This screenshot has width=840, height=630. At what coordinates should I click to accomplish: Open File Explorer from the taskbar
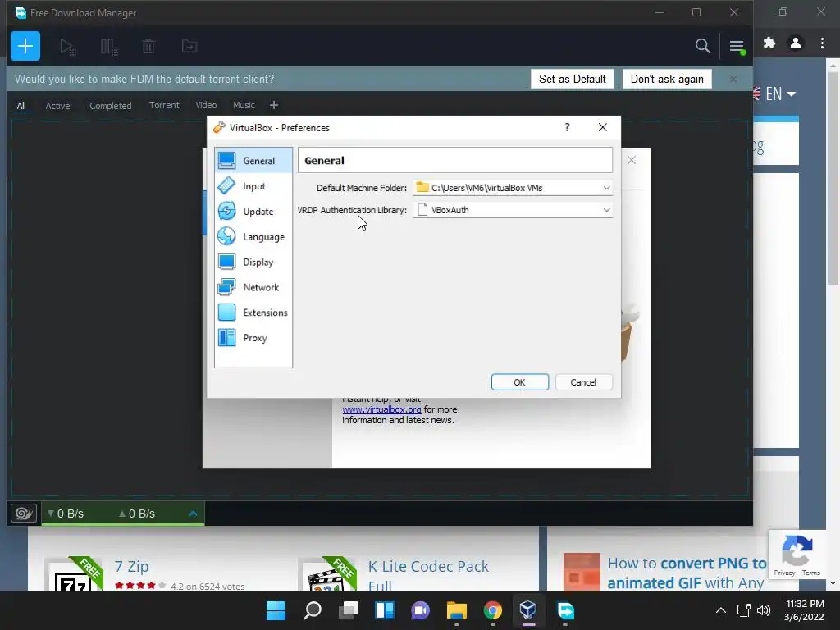tap(456, 610)
